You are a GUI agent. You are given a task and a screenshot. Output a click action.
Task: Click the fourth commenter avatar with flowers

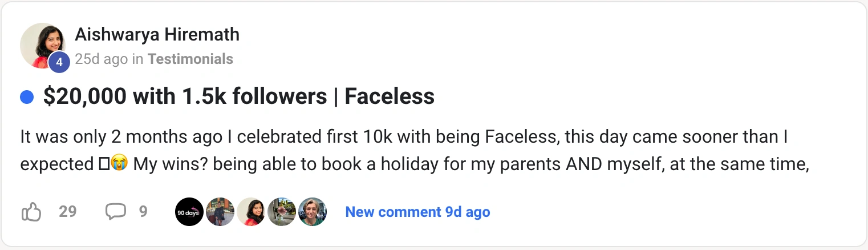pos(282,212)
